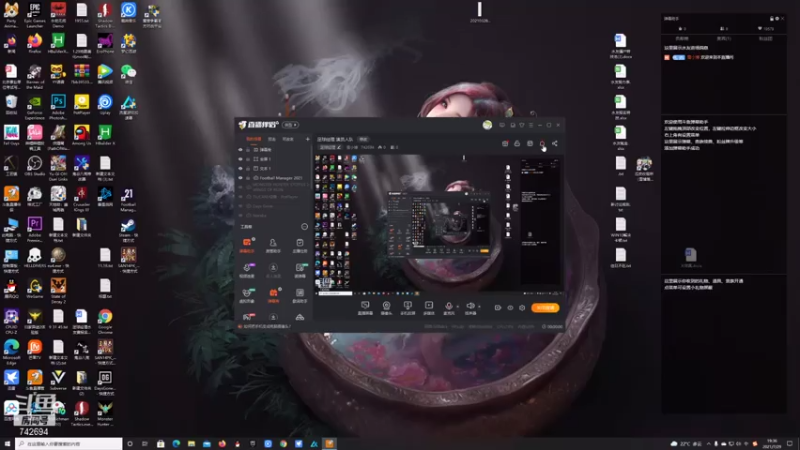Open the Firefox desktop shortcut
This screenshot has width=800, height=450.
[35, 44]
